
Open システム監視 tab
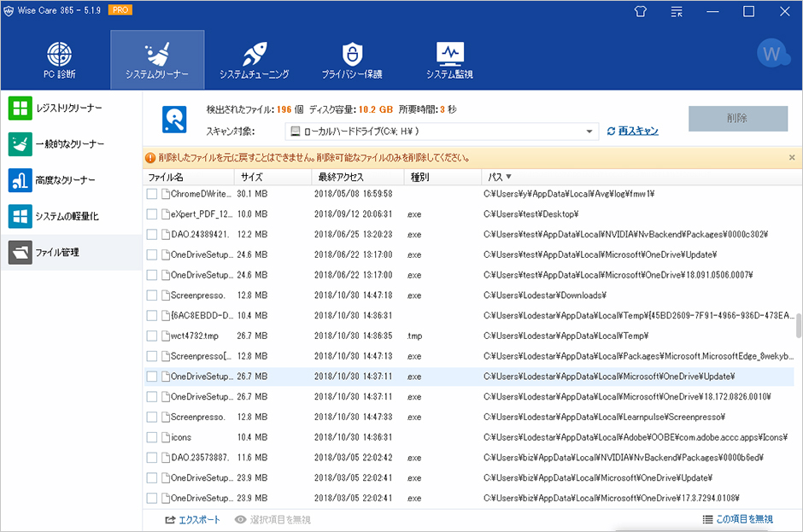(449, 61)
